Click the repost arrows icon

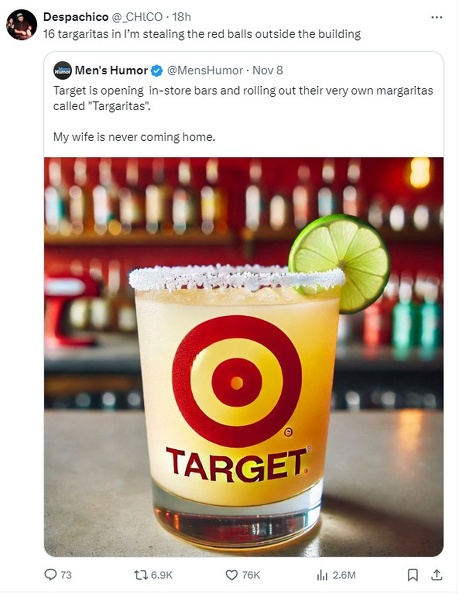141,575
